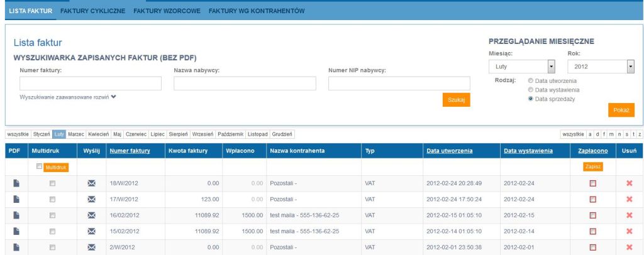Show wszystkie contractors letter filter
This screenshot has height=255, width=644.
click(x=573, y=134)
